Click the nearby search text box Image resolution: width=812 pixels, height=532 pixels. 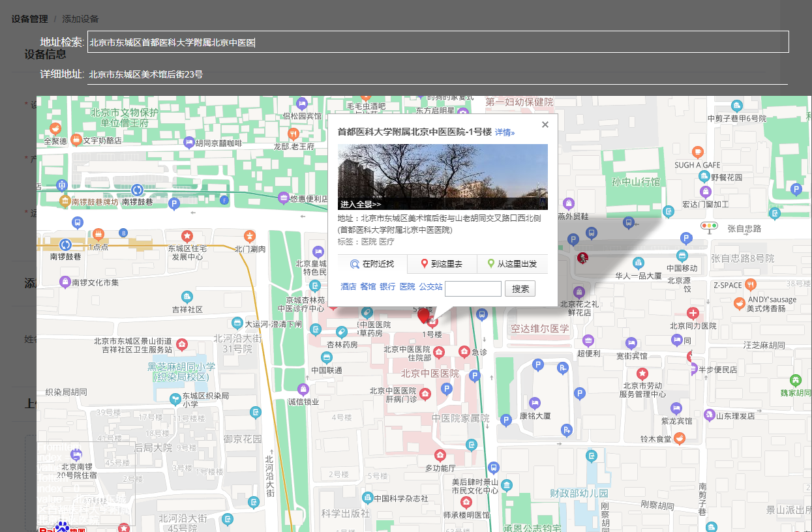click(473, 288)
